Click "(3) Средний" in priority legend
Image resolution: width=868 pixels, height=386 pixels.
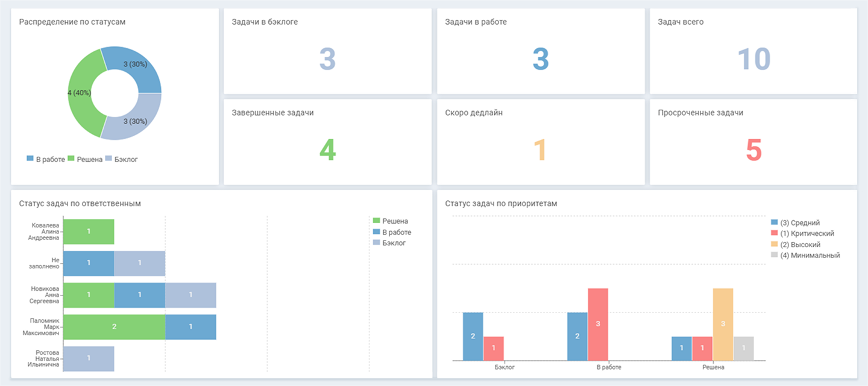pos(799,223)
